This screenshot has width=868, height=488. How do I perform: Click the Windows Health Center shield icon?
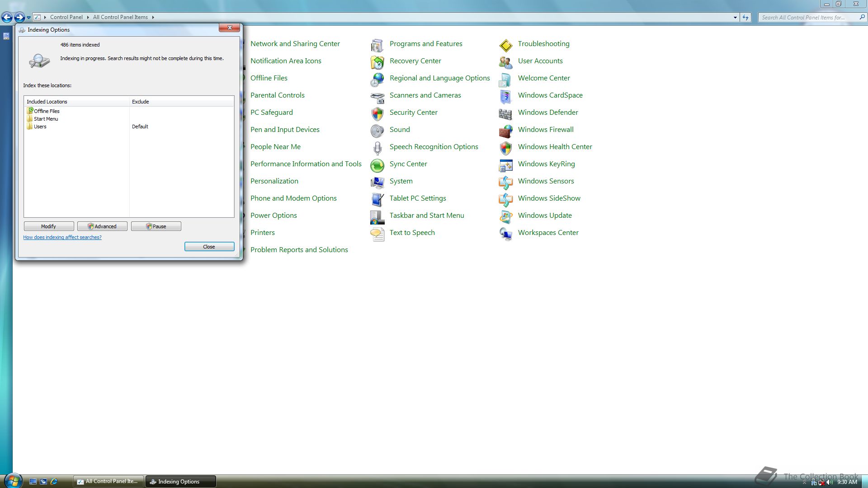(x=505, y=148)
